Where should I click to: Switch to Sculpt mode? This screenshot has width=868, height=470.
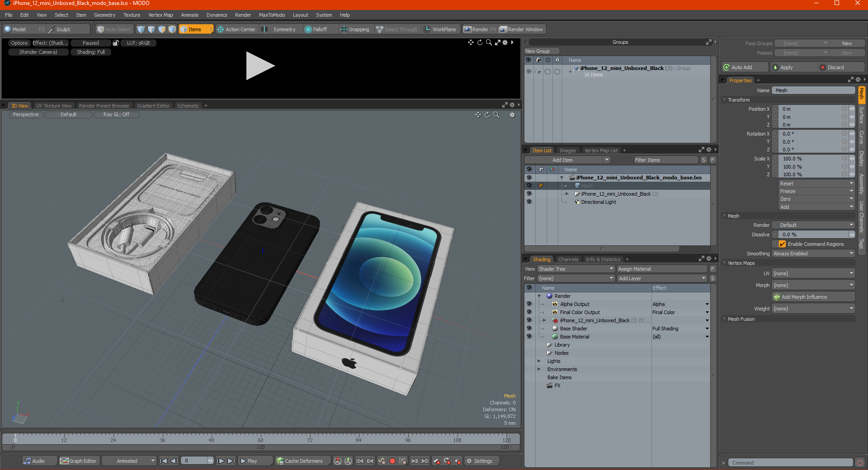click(x=68, y=29)
